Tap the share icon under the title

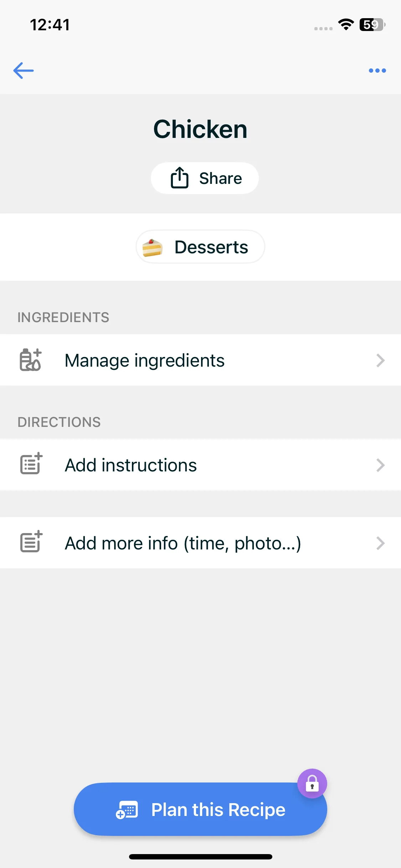coord(179,178)
